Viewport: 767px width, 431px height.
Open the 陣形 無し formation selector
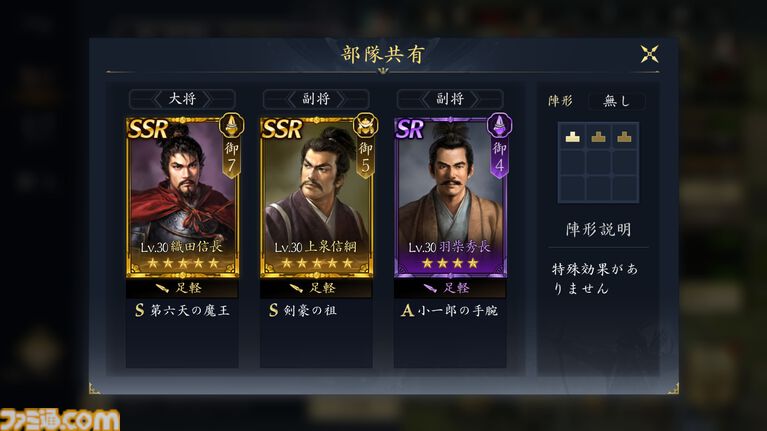point(616,101)
